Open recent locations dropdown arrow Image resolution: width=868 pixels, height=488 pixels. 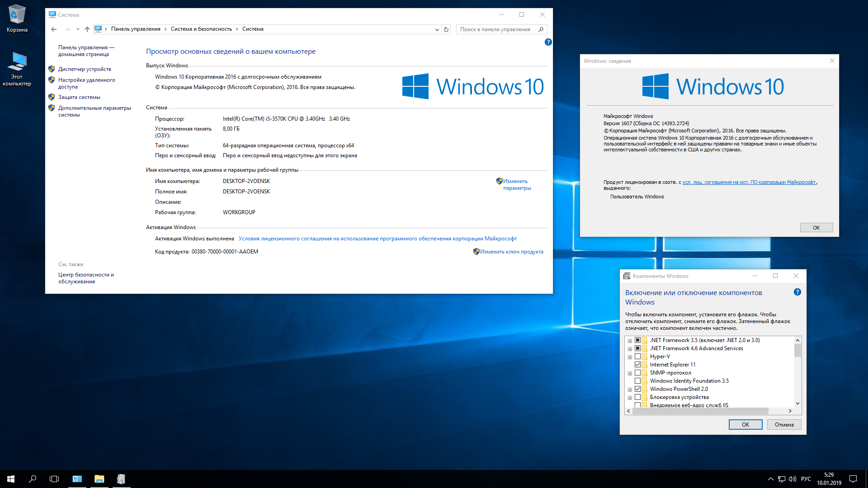[x=78, y=29]
